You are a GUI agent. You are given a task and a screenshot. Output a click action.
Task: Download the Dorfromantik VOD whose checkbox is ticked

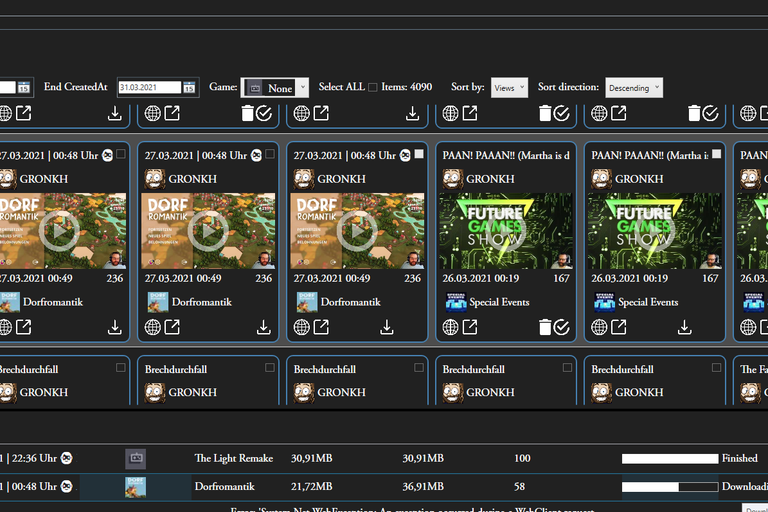coord(386,327)
